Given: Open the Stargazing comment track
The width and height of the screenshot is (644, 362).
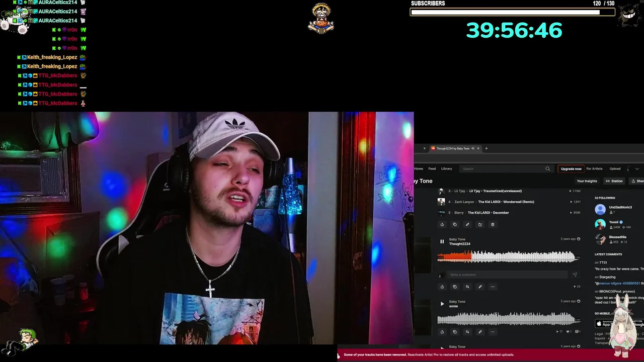Looking at the screenshot, I should [x=607, y=277].
